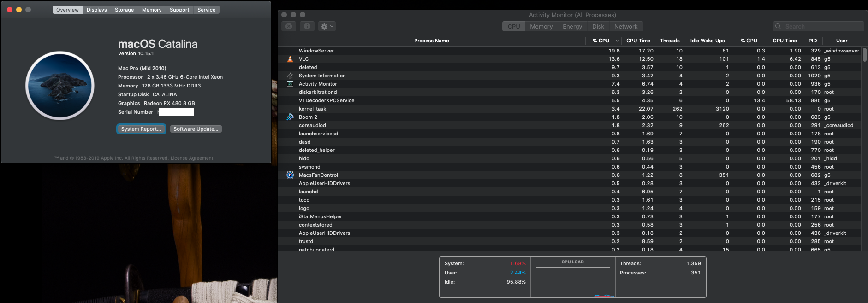This screenshot has width=868, height=303.
Task: Select the launchservicesd process row
Action: click(x=569, y=134)
